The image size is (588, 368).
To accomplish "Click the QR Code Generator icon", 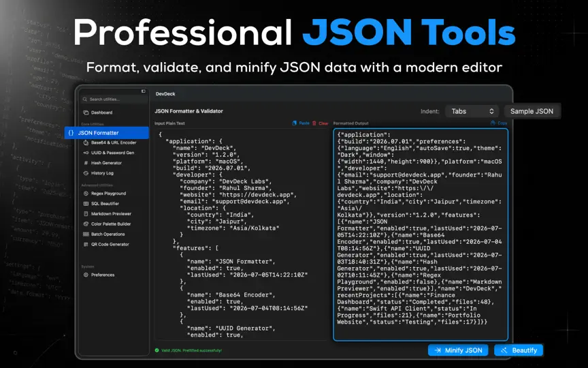I will [x=86, y=244].
